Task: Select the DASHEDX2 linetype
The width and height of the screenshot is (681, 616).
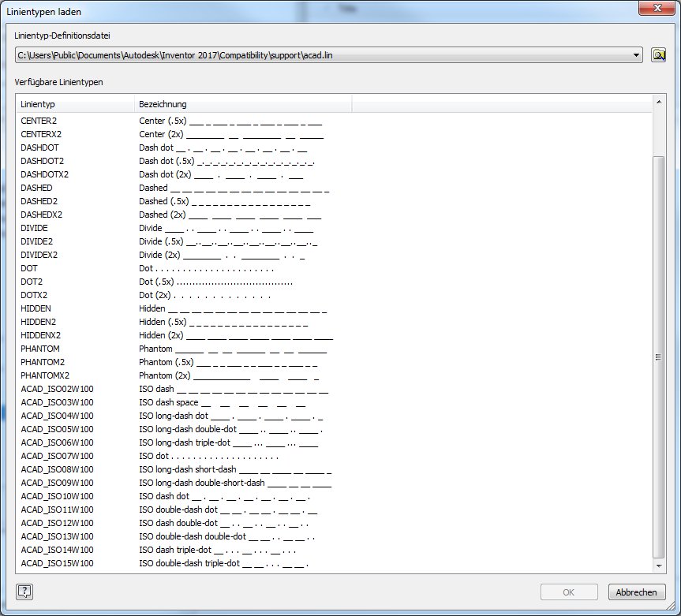Action: pos(41,215)
